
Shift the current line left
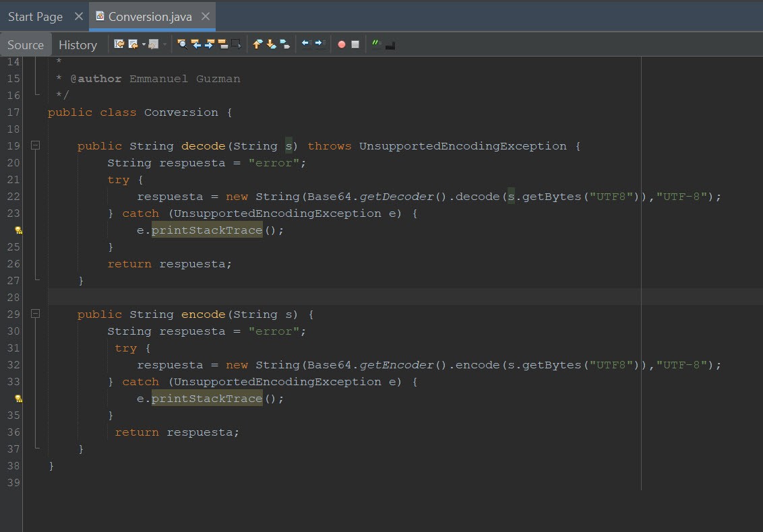point(308,43)
